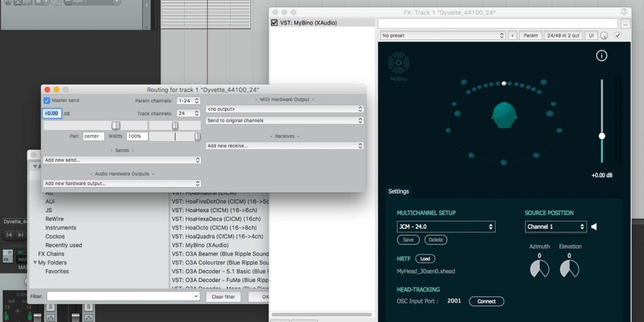
Task: Open the Add new send dropdown
Action: point(122,160)
